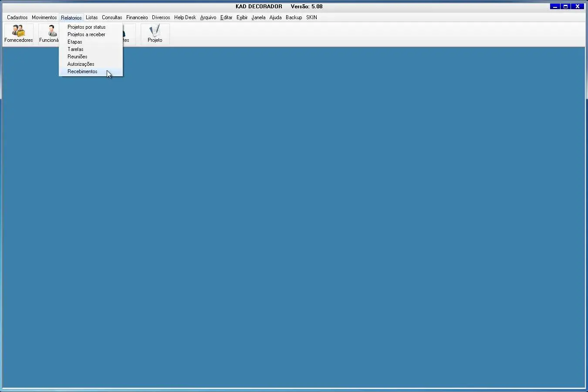This screenshot has width=588, height=392.
Task: Open the Etapas report entry
Action: [x=75, y=42]
